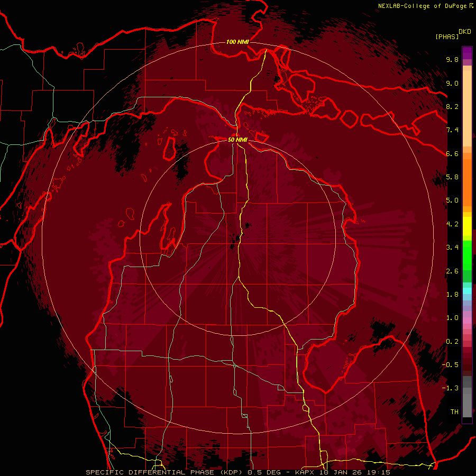476x476 pixels.
Task: Select the 5.0 legend value
Action: (x=452, y=200)
